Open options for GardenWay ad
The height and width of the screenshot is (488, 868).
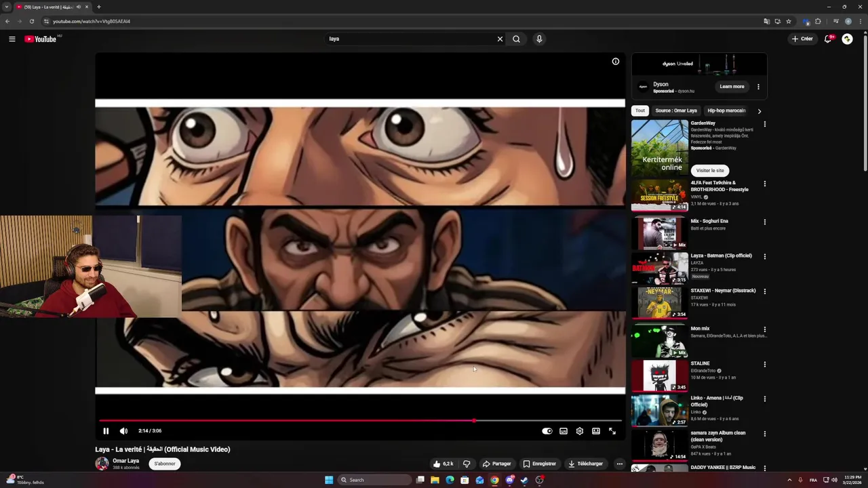(765, 124)
